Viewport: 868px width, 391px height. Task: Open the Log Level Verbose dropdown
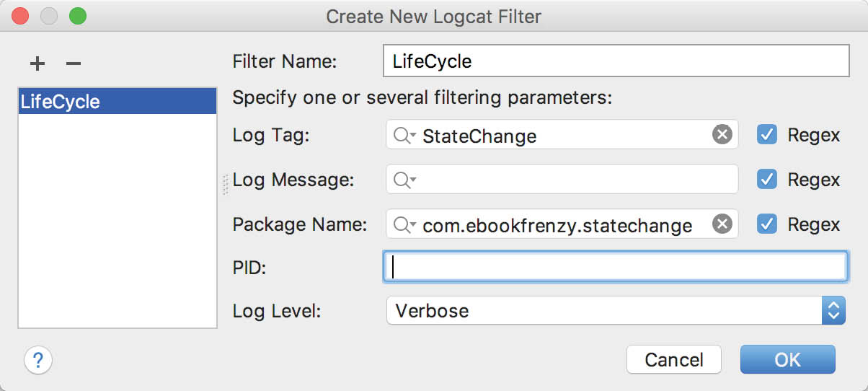click(616, 311)
